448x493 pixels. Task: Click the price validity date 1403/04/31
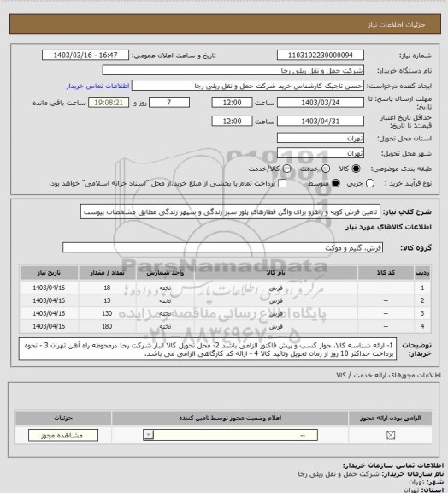[321, 121]
